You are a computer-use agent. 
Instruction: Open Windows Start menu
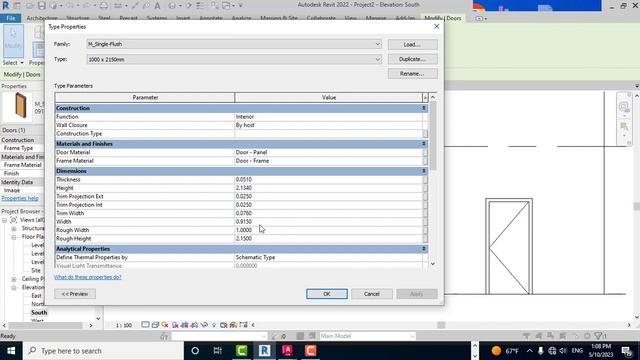coord(11,351)
